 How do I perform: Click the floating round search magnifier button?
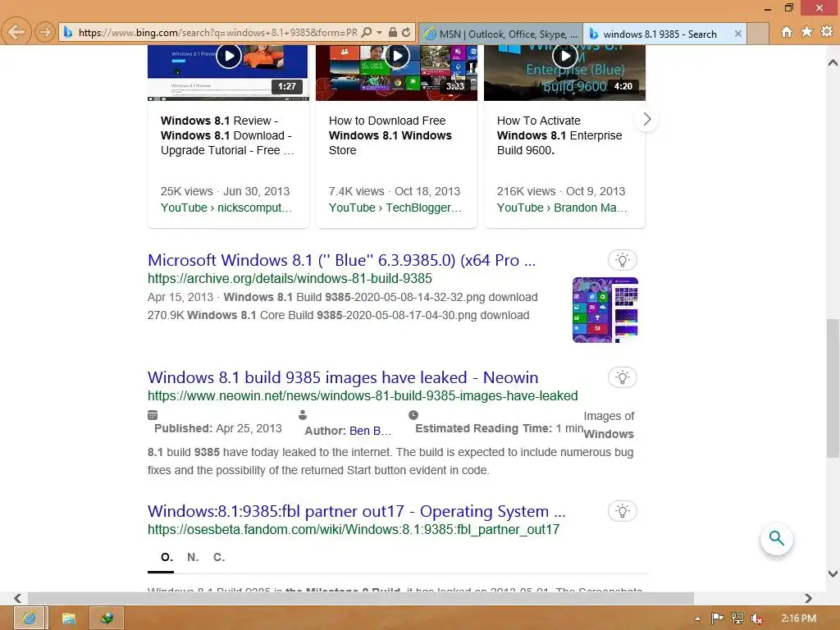pos(776,538)
